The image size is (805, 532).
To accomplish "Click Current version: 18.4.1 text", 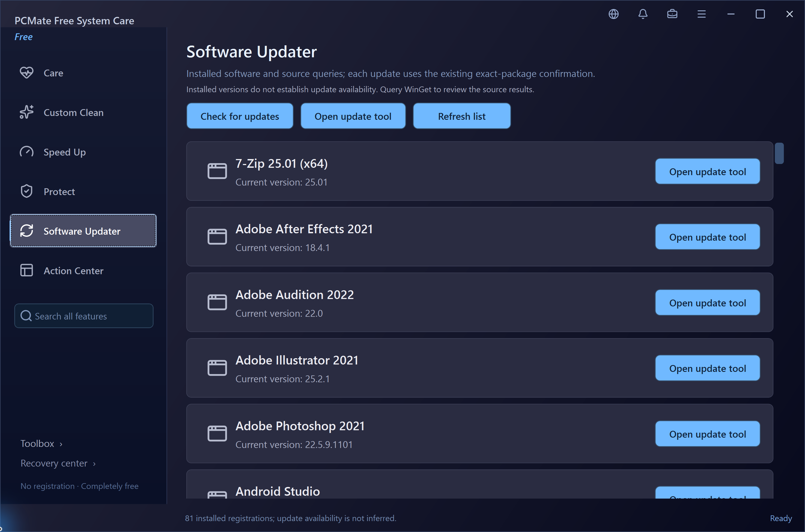I will 282,248.
